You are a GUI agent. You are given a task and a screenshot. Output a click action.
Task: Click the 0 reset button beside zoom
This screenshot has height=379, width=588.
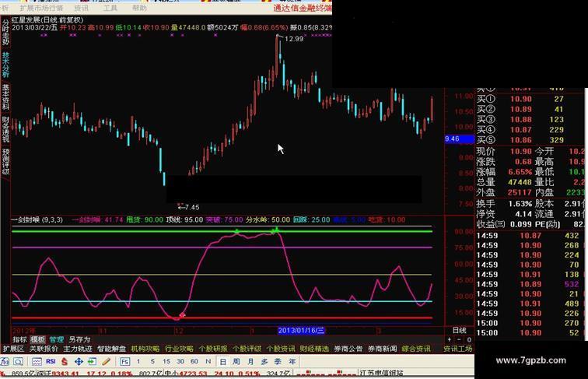(x=469, y=339)
